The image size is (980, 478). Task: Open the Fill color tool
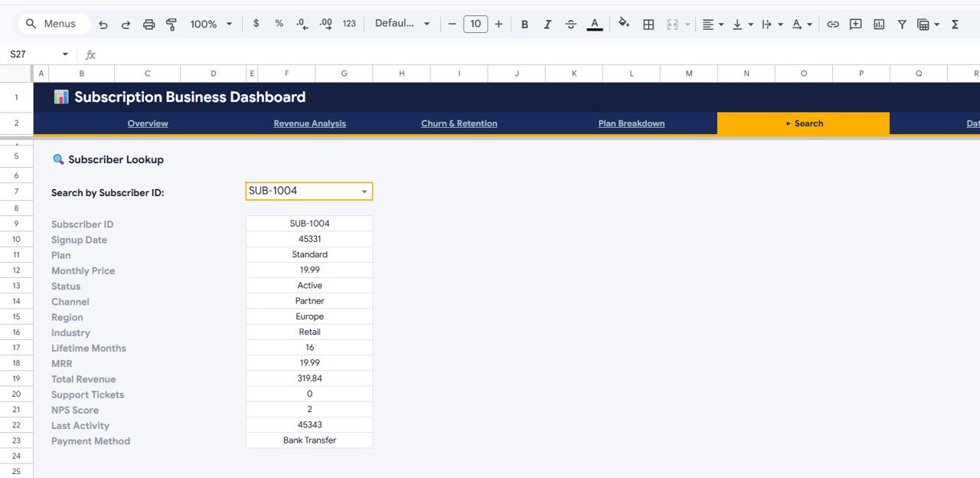pos(624,24)
